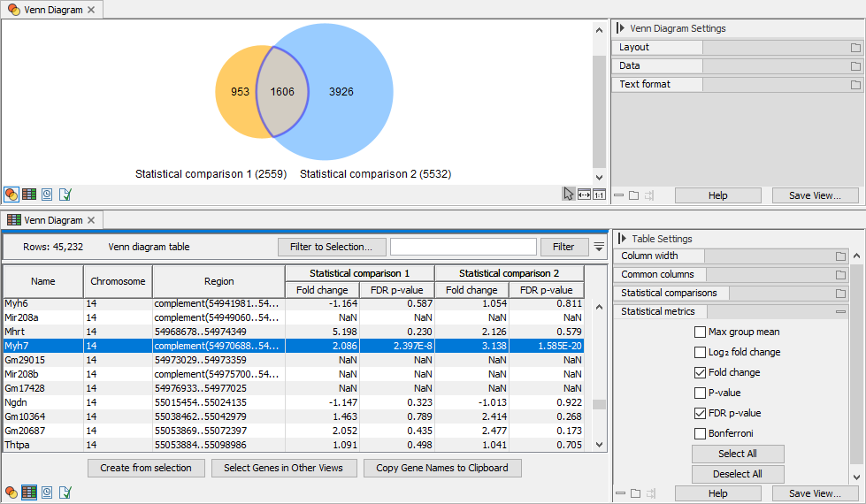866x504 pixels.
Task: Click the element info icon in the bottom panel
Action: pyautogui.click(x=65, y=492)
